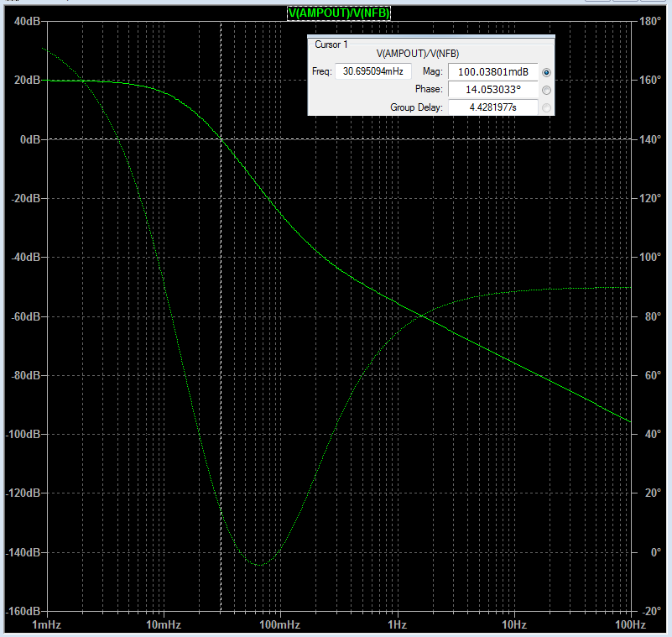672x637 pixels.
Task: Click the -60dB left axis label
Action: 25,316
